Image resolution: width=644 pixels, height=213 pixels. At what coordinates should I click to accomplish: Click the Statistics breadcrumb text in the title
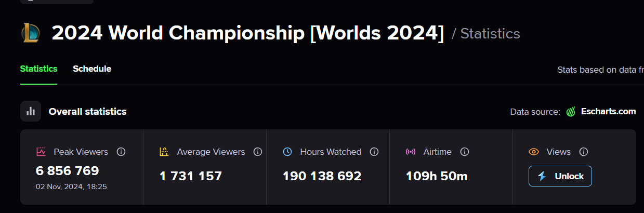[490, 34]
